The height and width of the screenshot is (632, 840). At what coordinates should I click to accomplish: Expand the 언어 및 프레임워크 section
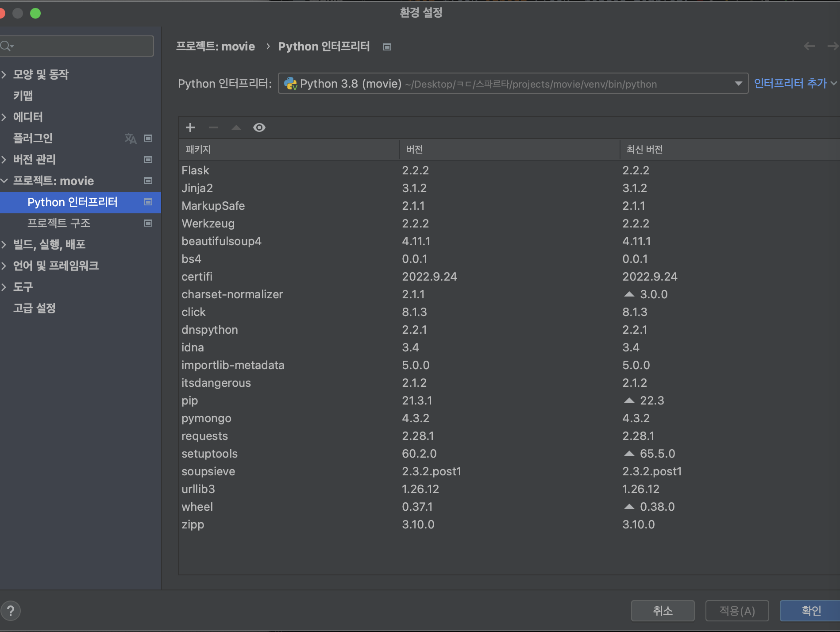click(4, 266)
